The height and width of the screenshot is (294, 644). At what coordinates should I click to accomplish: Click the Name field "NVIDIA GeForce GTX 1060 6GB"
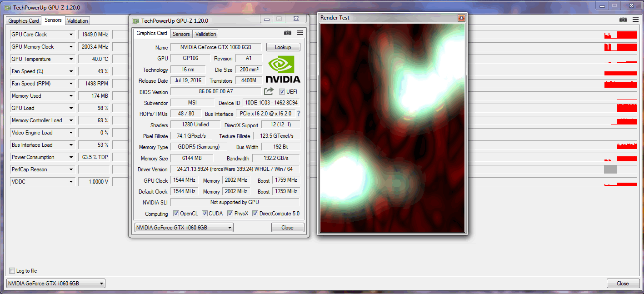216,47
